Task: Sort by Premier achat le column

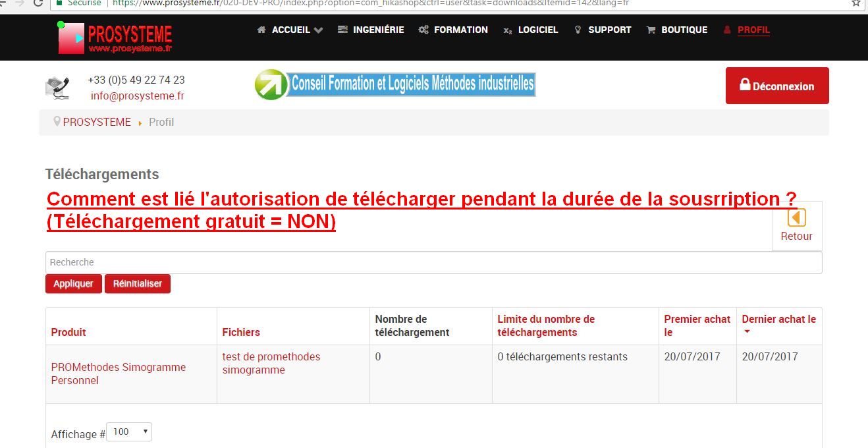Action: click(697, 325)
